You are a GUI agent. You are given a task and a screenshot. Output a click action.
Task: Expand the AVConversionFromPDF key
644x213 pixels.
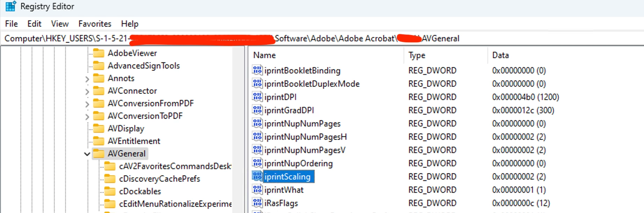pyautogui.click(x=87, y=104)
